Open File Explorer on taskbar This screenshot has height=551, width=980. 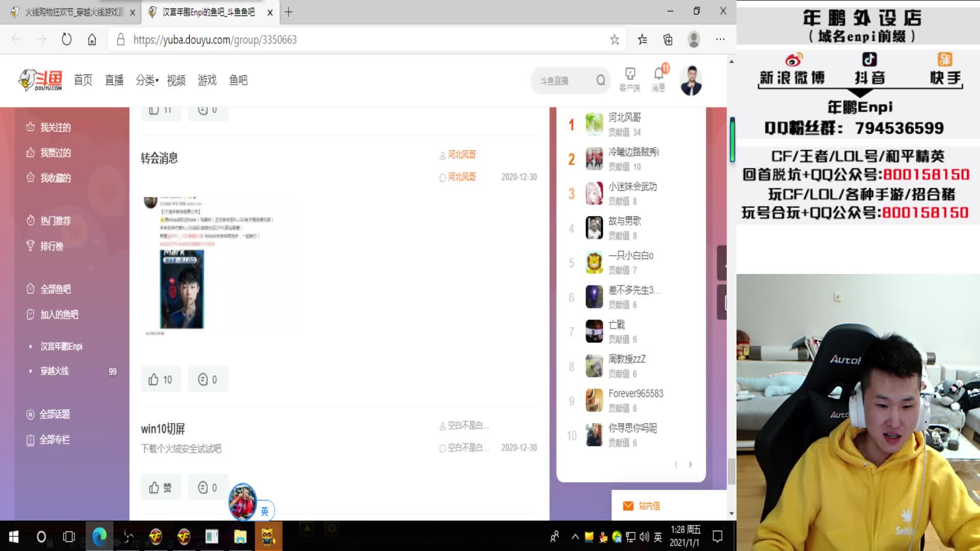coord(240,536)
